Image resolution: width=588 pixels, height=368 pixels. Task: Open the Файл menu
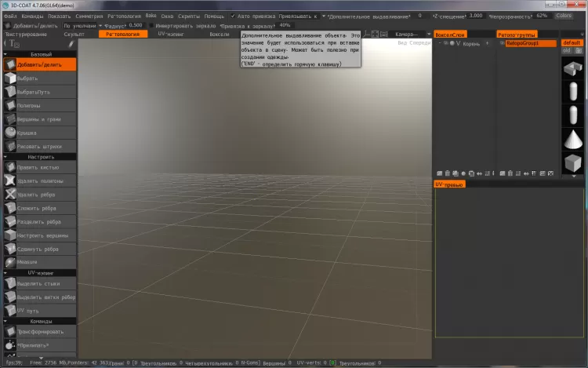10,16
